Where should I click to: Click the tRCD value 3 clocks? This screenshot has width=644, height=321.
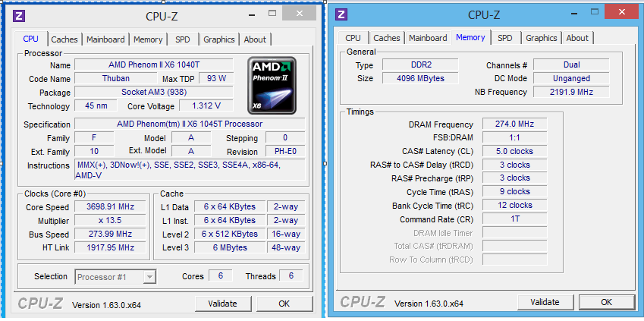(515, 165)
